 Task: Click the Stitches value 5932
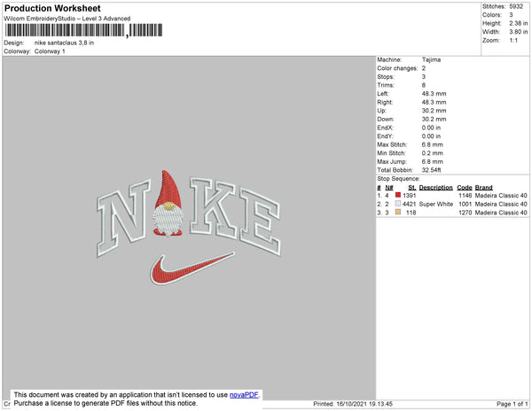point(516,6)
